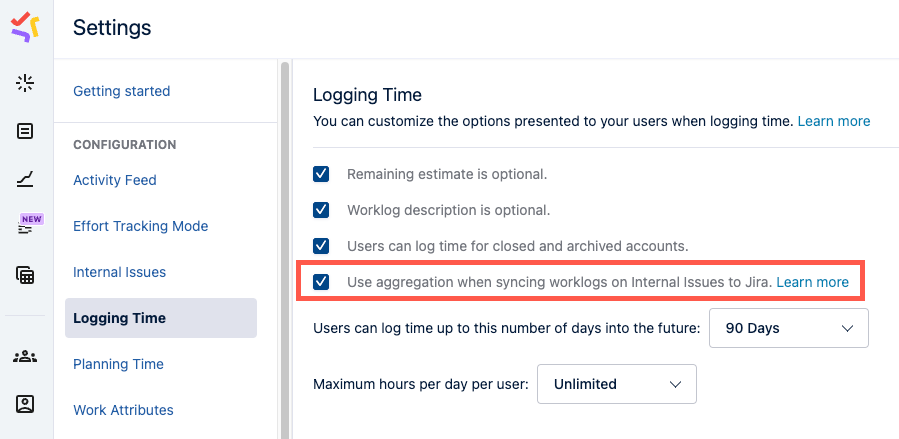Open the chart line reports icon

tap(25, 180)
